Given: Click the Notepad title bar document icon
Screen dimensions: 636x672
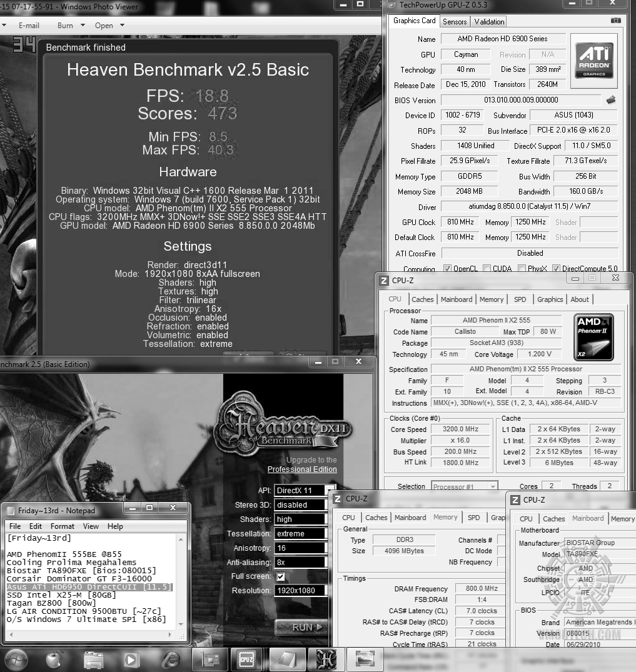Looking at the screenshot, I should pos(10,511).
